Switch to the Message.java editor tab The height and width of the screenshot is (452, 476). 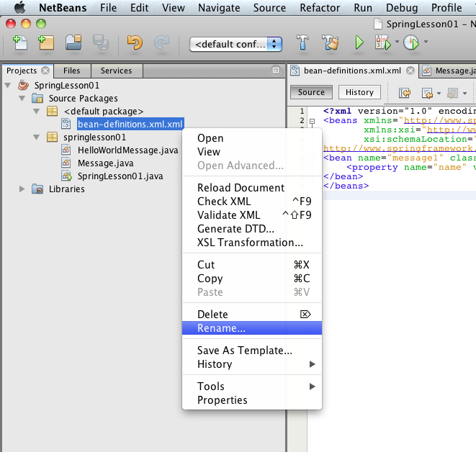(448, 71)
